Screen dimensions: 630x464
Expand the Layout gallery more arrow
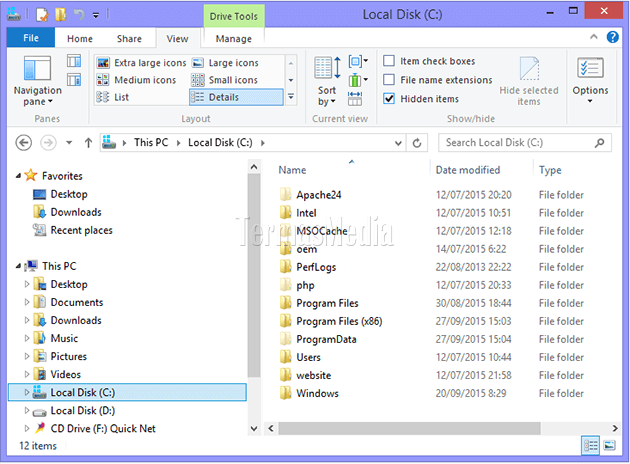pyautogui.click(x=290, y=97)
